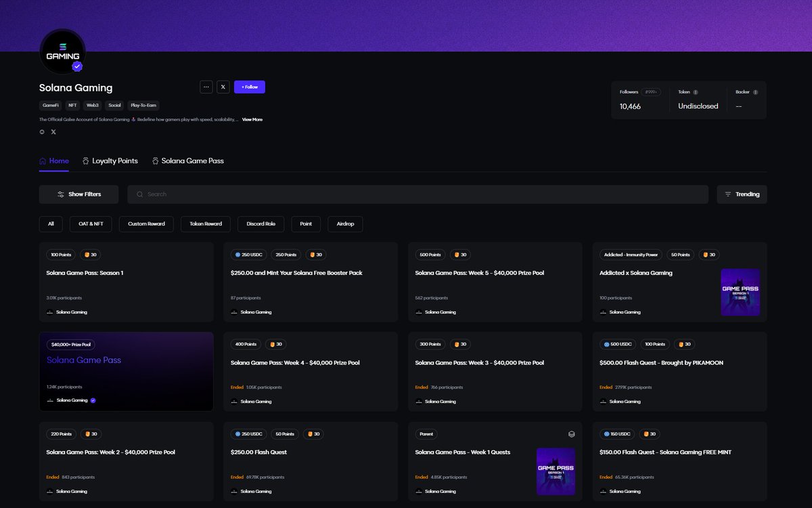Click the Addicted - Immunity Power badge

(x=631, y=255)
